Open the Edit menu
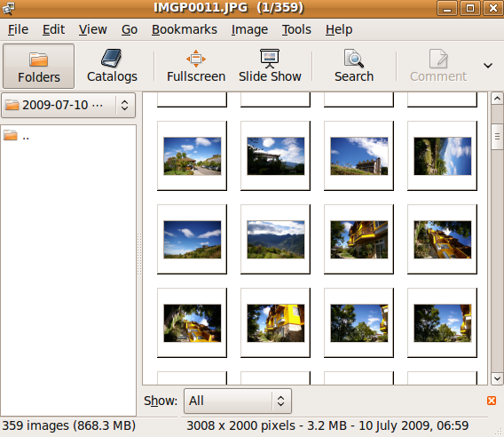The height and width of the screenshot is (437, 504). pos(53,29)
